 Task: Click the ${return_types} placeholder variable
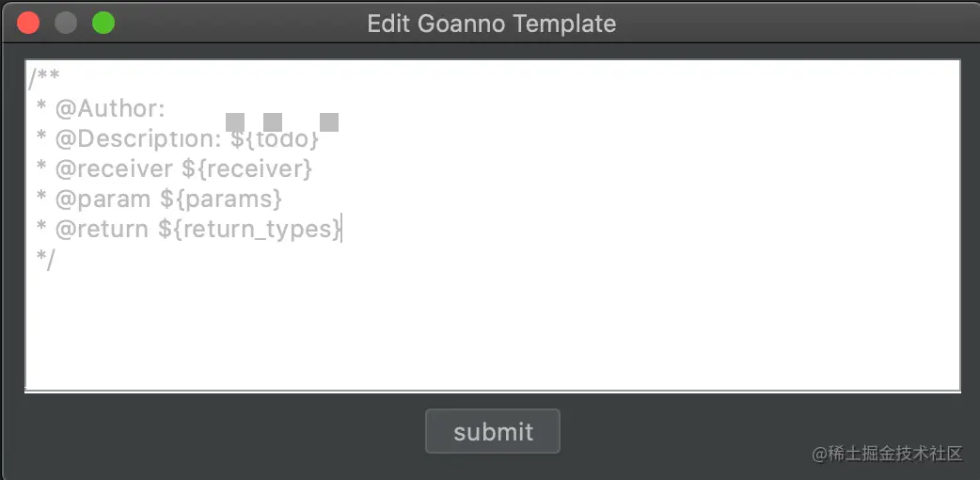tap(249, 229)
